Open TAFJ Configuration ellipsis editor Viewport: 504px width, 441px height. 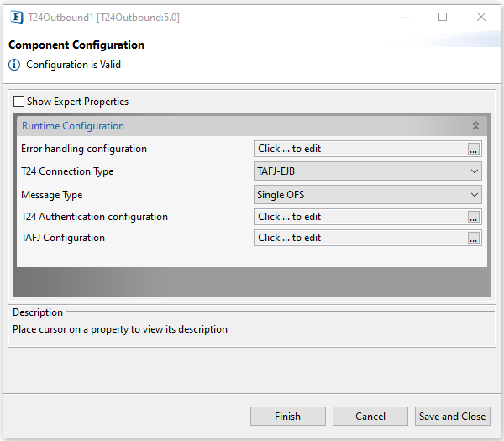click(474, 238)
